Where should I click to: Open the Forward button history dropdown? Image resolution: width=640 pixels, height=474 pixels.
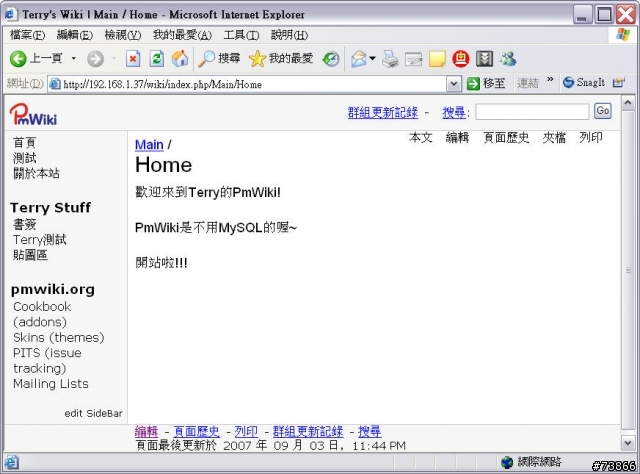pyautogui.click(x=114, y=59)
